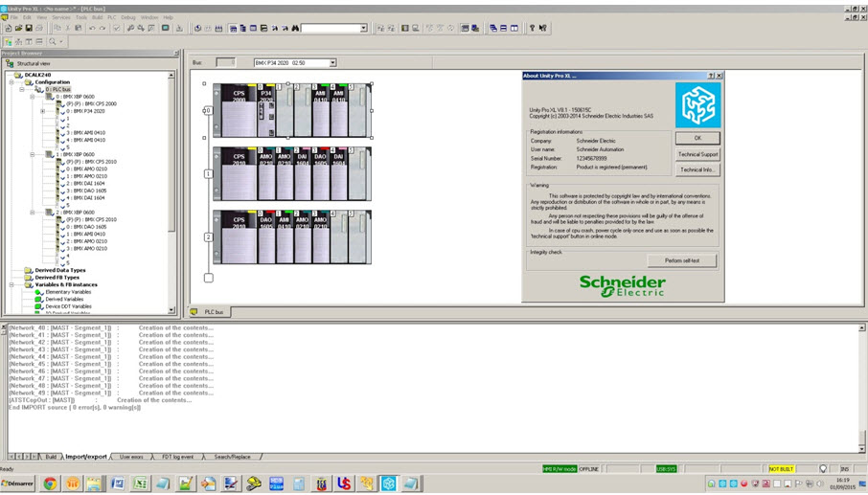This screenshot has width=868, height=495.
Task: Open the zoom icon dropdown arrow
Action: point(61,41)
